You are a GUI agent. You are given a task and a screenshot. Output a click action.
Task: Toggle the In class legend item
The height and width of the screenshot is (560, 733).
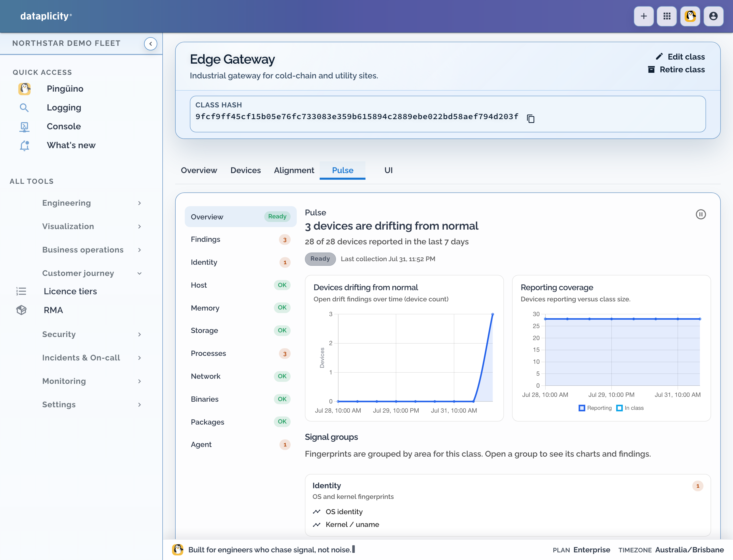(x=630, y=408)
